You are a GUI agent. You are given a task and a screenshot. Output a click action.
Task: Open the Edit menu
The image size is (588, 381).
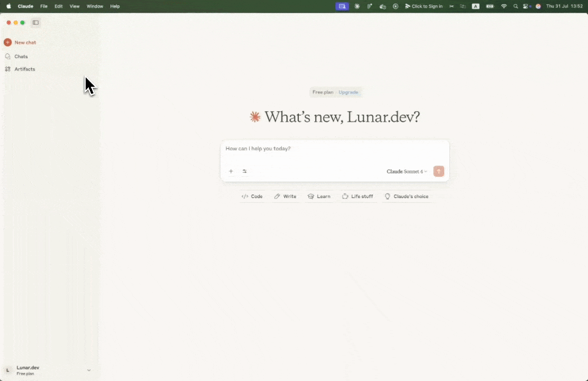tap(59, 6)
